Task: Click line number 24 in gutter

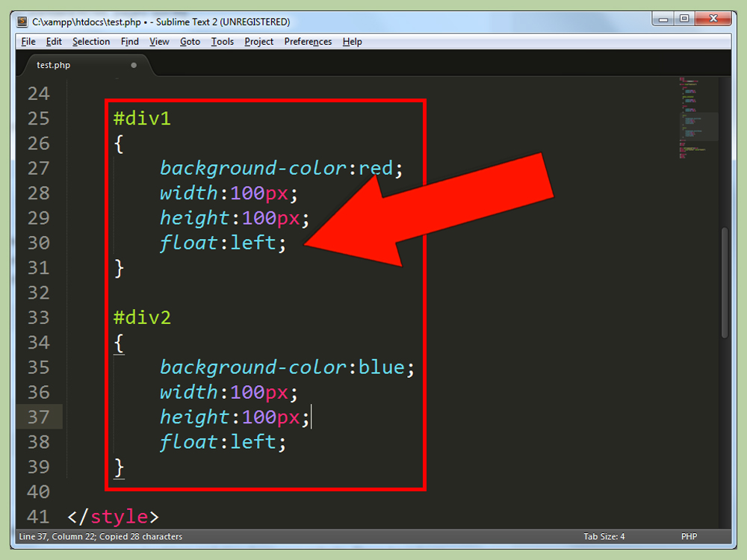Action: tap(39, 93)
